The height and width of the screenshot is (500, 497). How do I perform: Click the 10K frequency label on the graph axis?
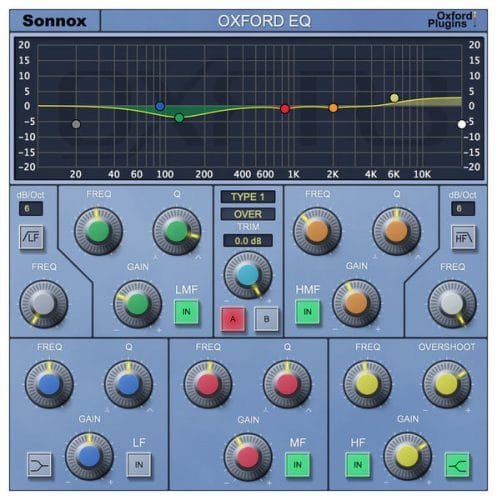point(422,174)
